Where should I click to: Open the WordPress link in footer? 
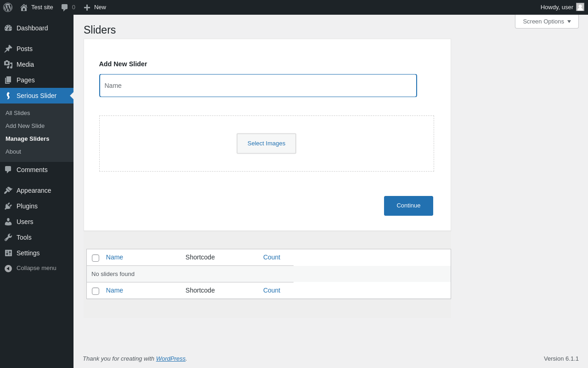171,358
